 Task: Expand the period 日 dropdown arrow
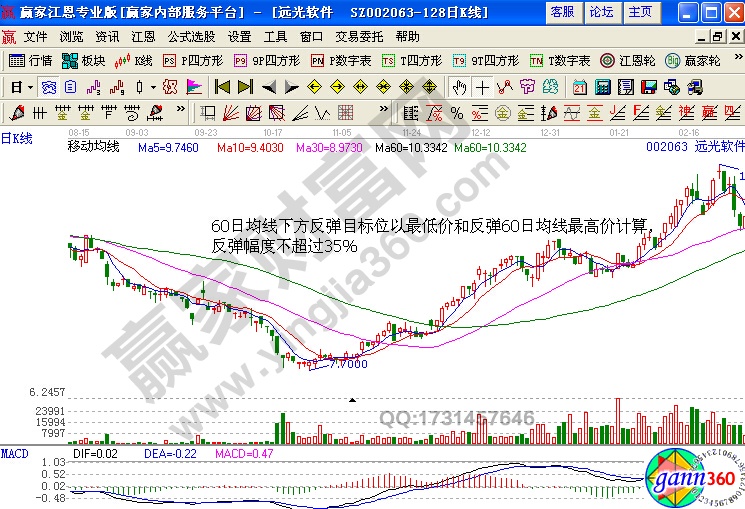[x=29, y=86]
